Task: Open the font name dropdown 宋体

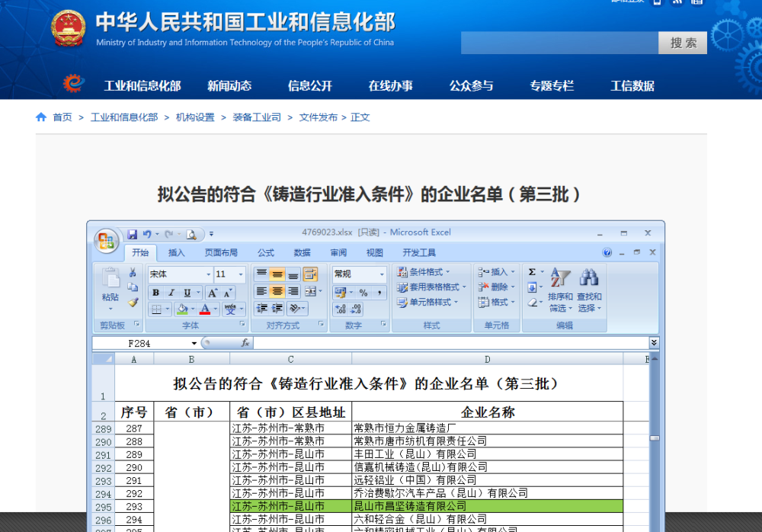Action: point(209,274)
